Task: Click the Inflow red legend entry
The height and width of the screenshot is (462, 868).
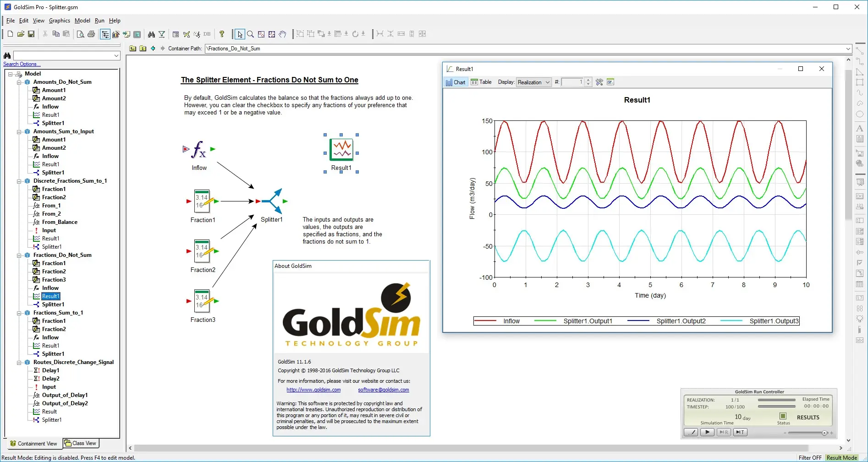Action: (x=497, y=321)
